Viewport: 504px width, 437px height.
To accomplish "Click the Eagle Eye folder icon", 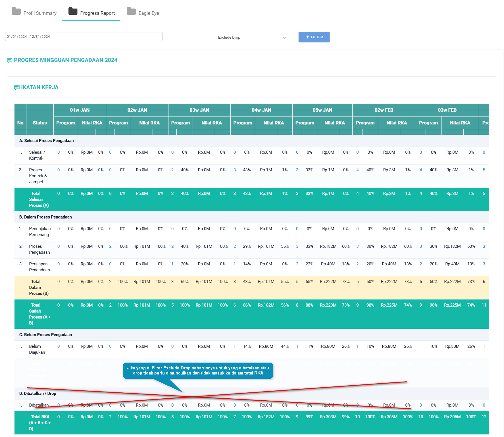I will (x=131, y=11).
